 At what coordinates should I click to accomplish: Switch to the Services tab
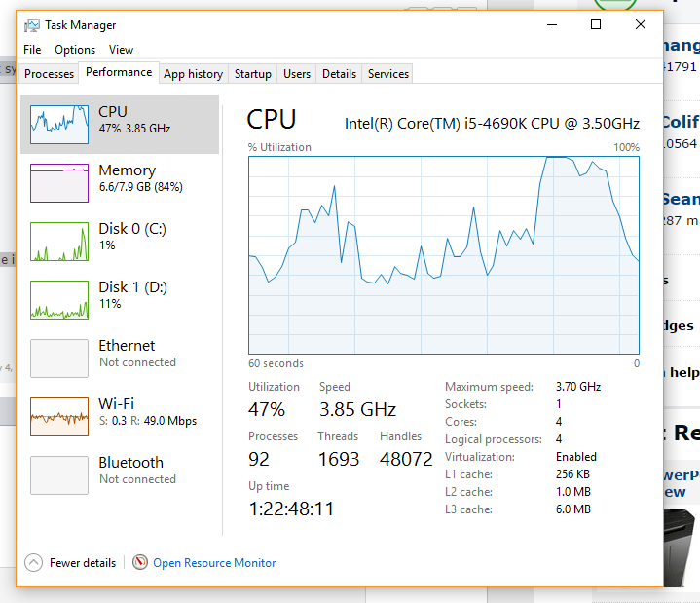point(388,74)
